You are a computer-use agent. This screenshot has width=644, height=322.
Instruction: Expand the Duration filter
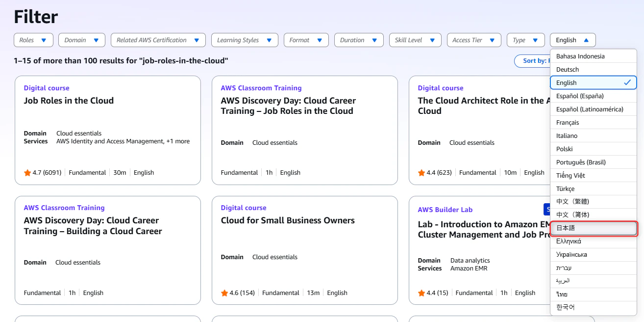point(359,40)
